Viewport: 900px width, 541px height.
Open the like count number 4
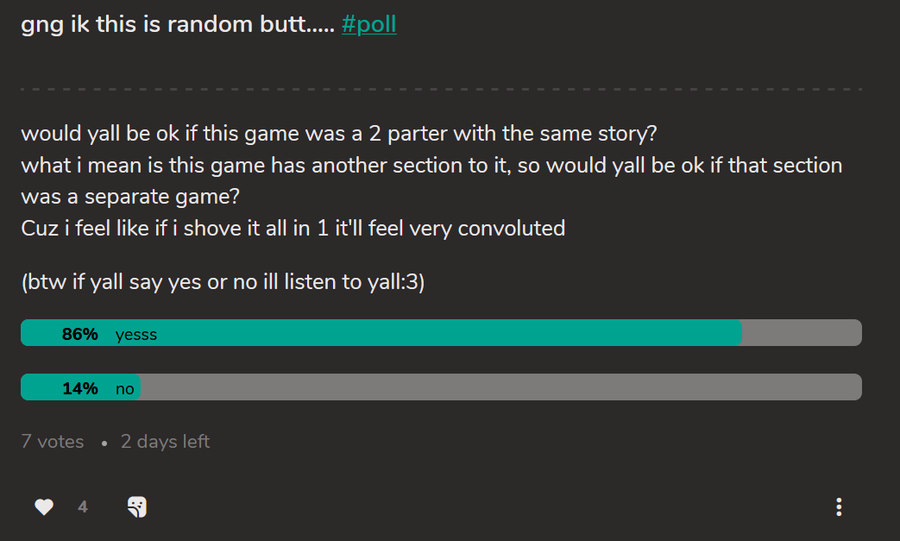pyautogui.click(x=83, y=507)
